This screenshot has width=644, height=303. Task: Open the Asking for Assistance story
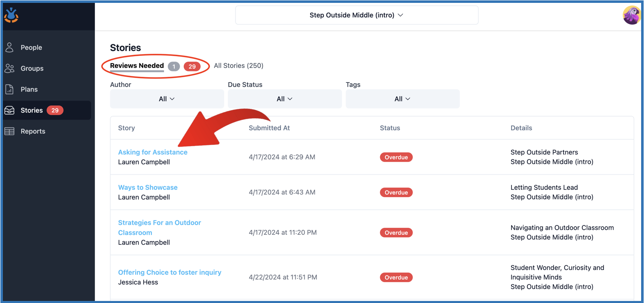coord(153,152)
